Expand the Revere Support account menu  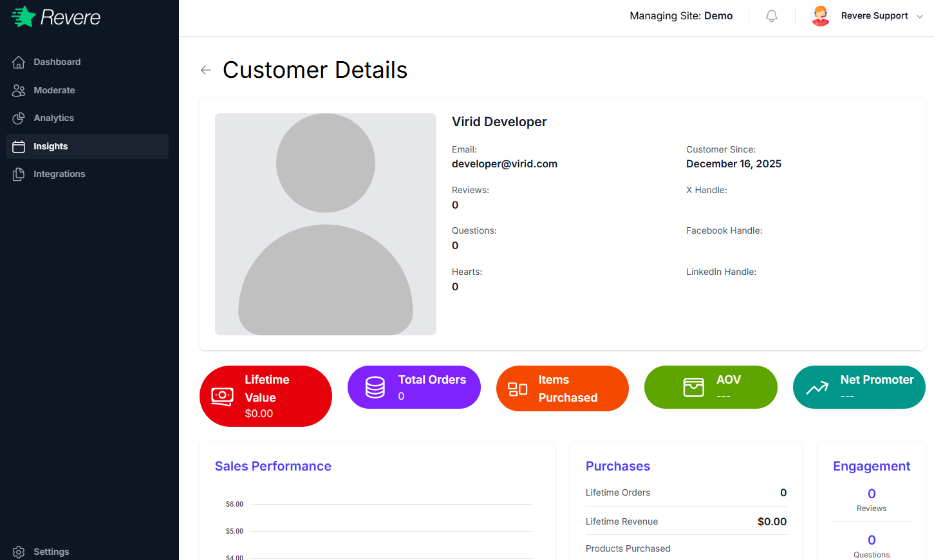(x=873, y=15)
